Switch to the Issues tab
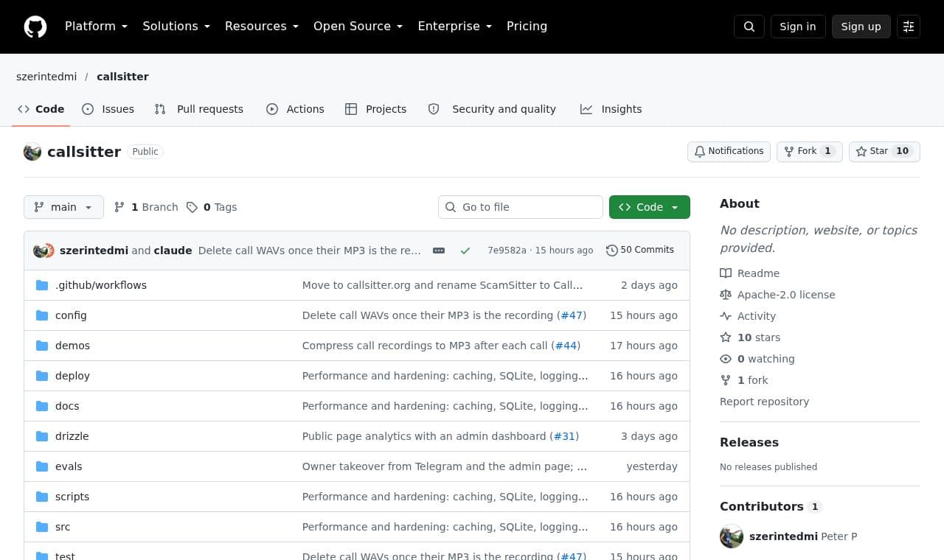This screenshot has width=944, height=560. (x=108, y=109)
